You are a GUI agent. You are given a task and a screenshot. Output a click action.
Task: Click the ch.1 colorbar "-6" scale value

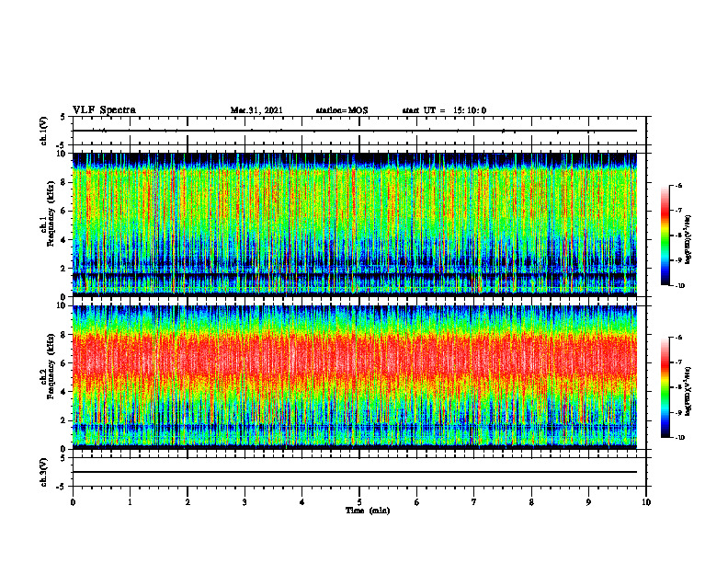click(x=678, y=186)
